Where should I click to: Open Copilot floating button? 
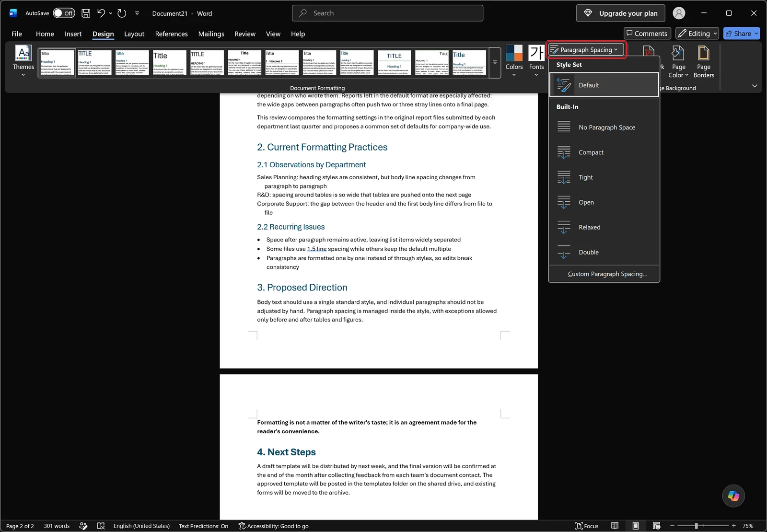coord(733,496)
